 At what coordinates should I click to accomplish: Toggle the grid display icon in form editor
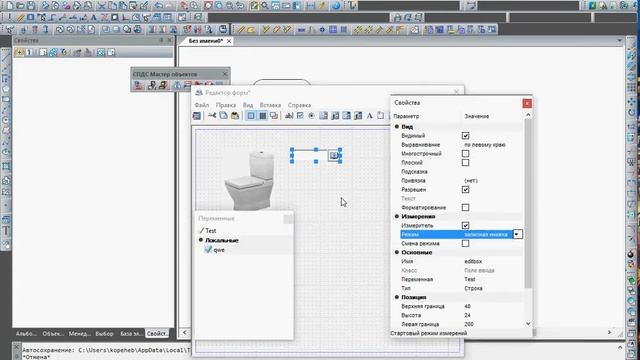point(262,116)
